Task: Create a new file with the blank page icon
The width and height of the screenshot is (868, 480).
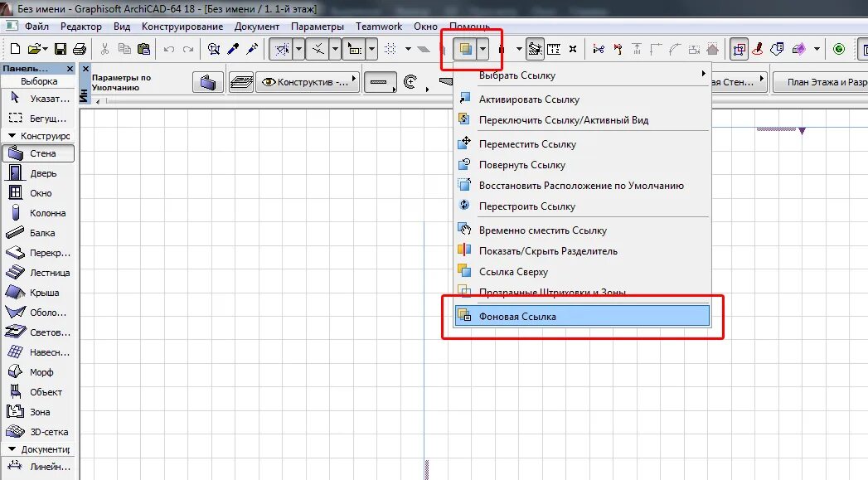Action: click(16, 49)
